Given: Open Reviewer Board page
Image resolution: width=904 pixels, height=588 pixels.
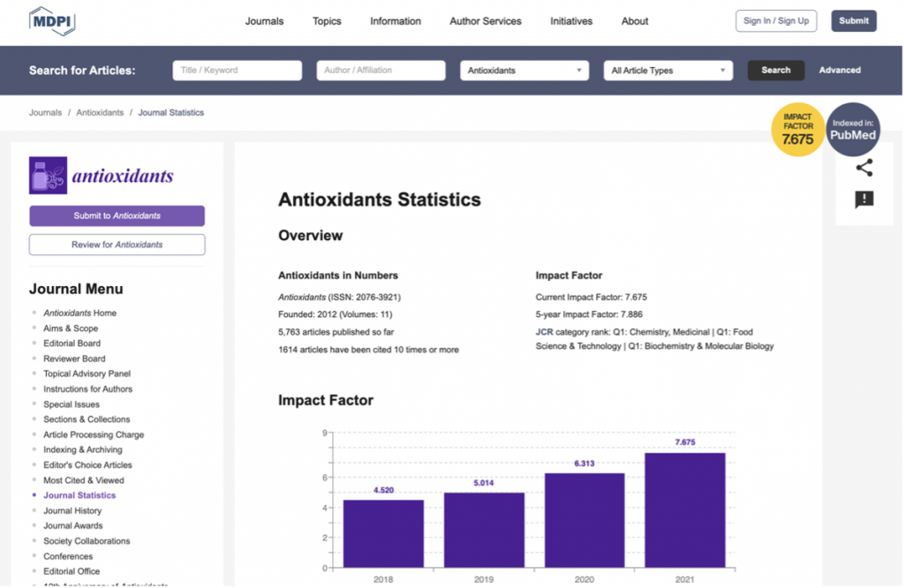Looking at the screenshot, I should tap(74, 358).
